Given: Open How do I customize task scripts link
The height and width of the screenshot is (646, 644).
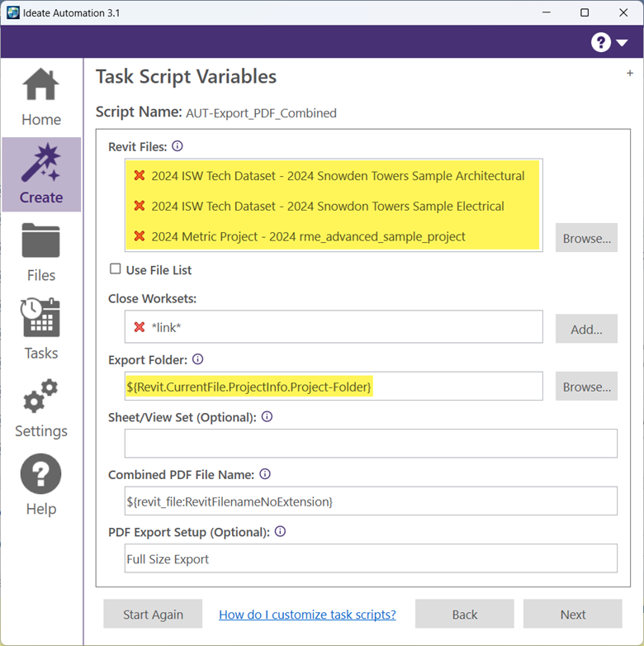Looking at the screenshot, I should tap(307, 615).
